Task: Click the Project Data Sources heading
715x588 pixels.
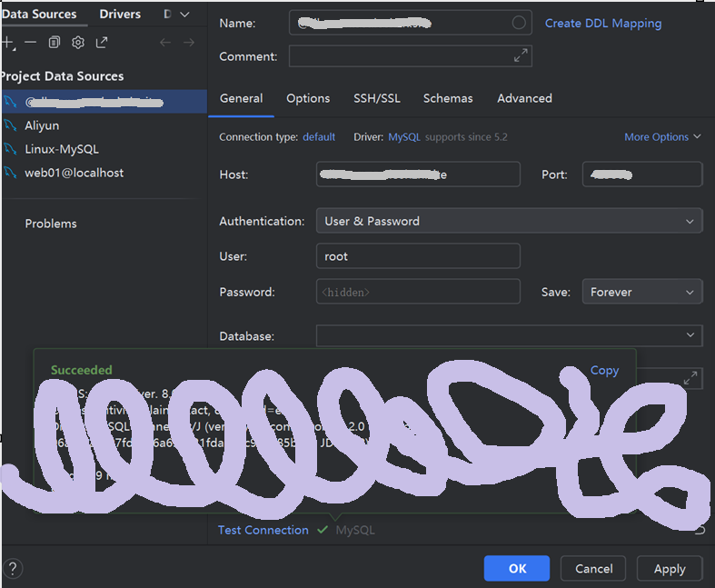Action: point(62,76)
